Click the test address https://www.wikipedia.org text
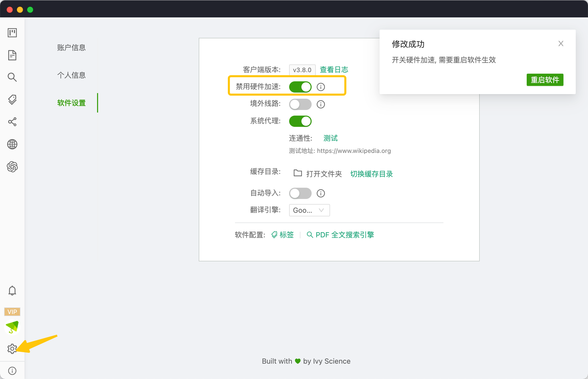Screen dimensions: 588x379 tap(354, 151)
